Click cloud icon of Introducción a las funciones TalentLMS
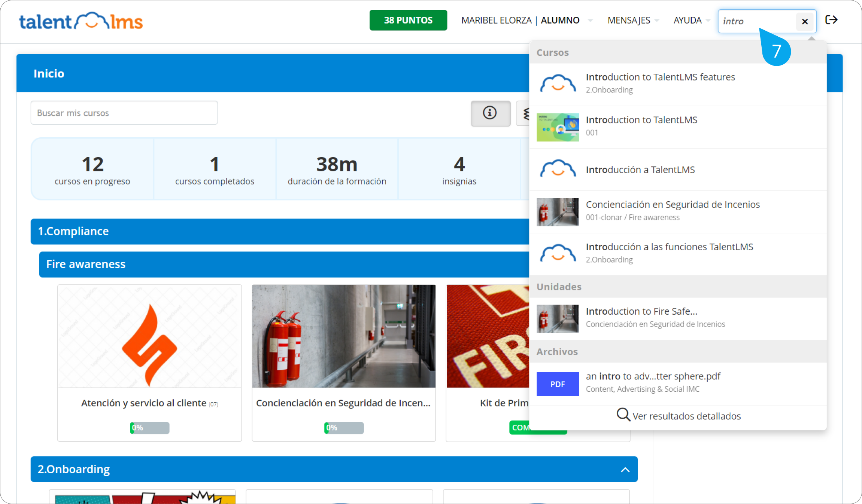 (558, 254)
